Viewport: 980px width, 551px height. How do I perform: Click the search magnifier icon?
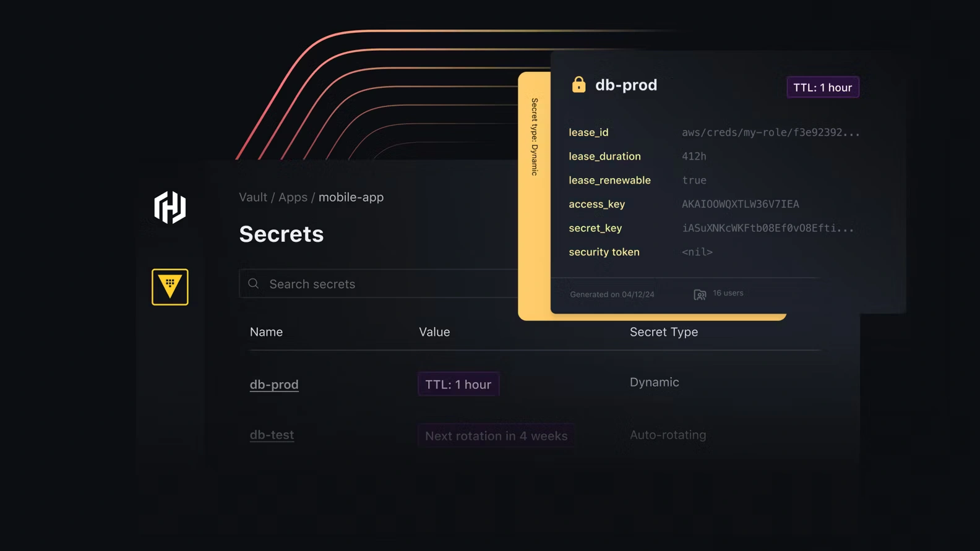point(254,284)
